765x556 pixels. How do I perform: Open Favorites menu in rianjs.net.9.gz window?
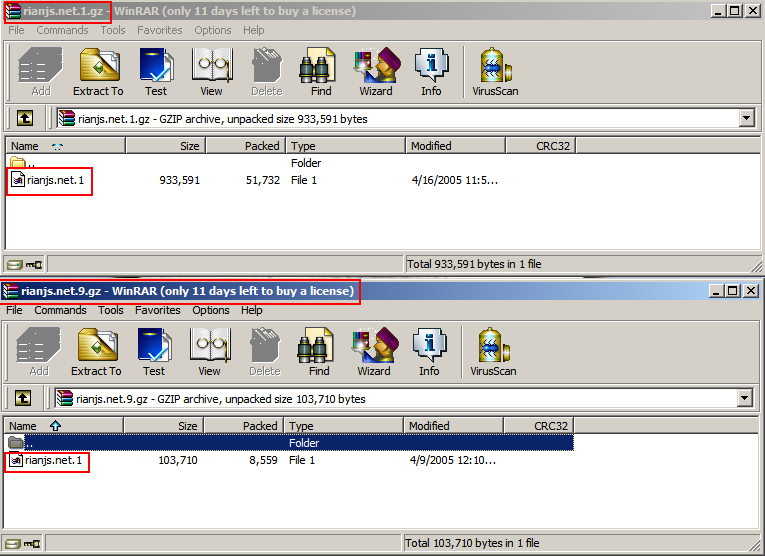click(158, 310)
